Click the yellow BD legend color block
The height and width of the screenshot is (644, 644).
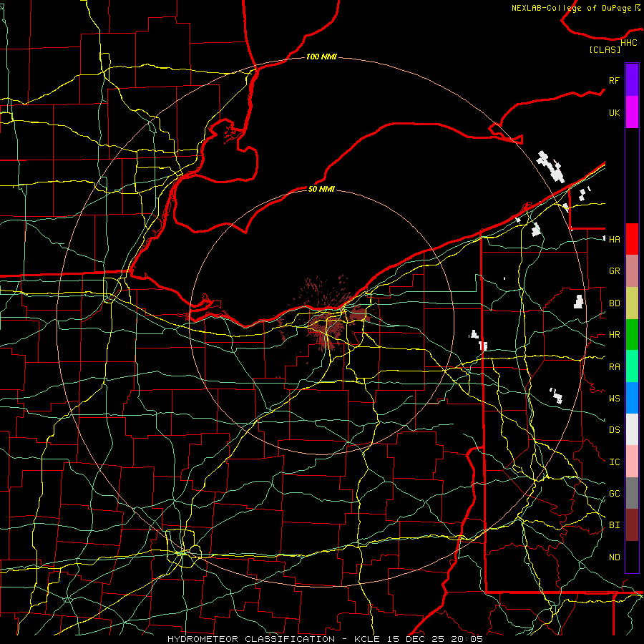click(632, 303)
